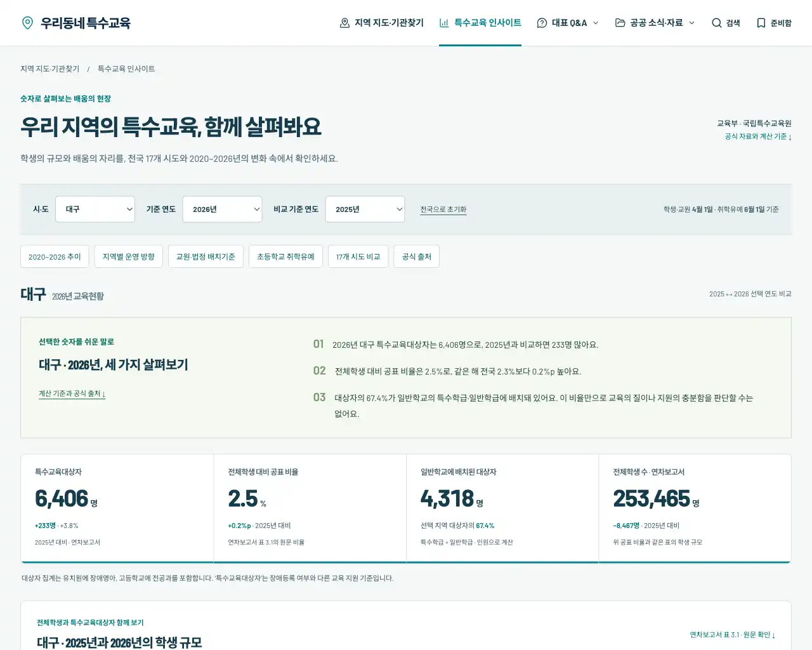Click the 지역 지도·기관찾기 breadcrumb

tap(49, 69)
